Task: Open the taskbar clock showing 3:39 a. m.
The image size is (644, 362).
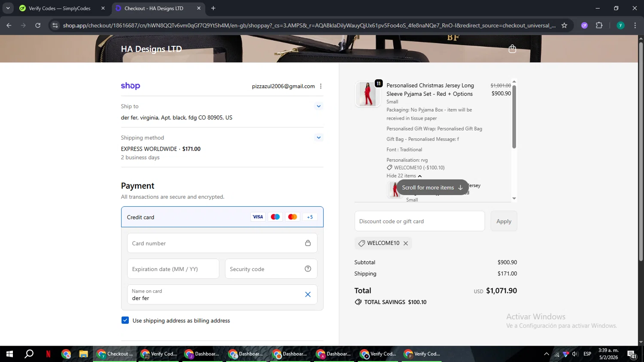Action: (x=608, y=354)
